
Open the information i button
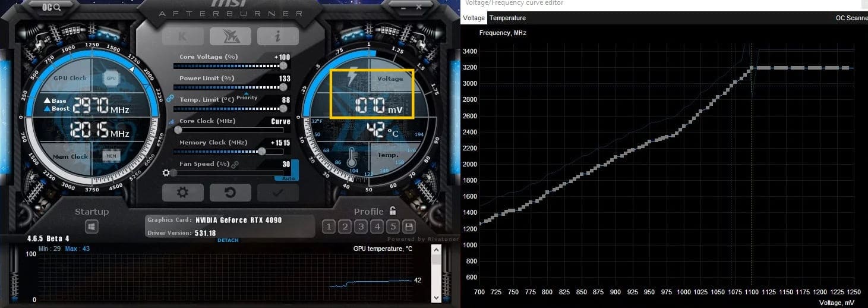tap(278, 36)
